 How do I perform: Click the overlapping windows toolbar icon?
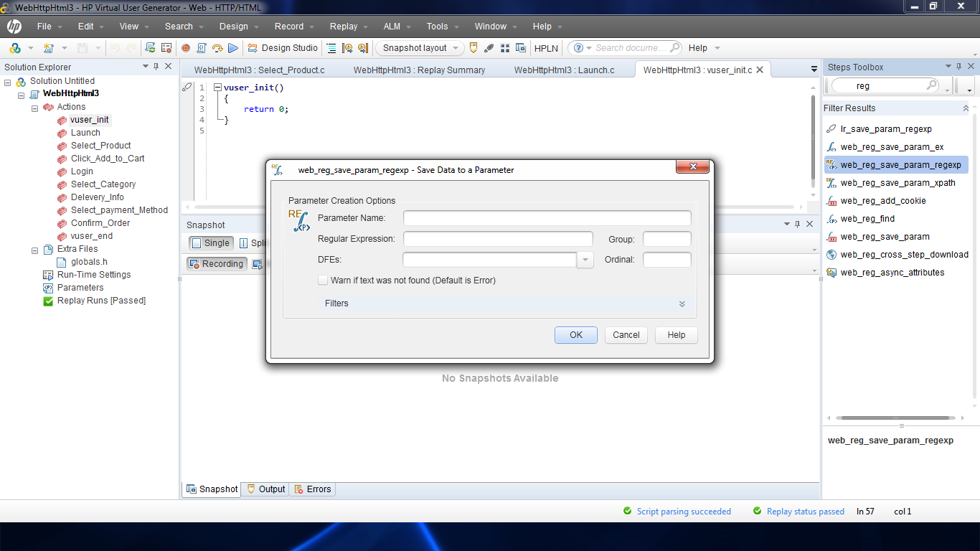point(520,48)
